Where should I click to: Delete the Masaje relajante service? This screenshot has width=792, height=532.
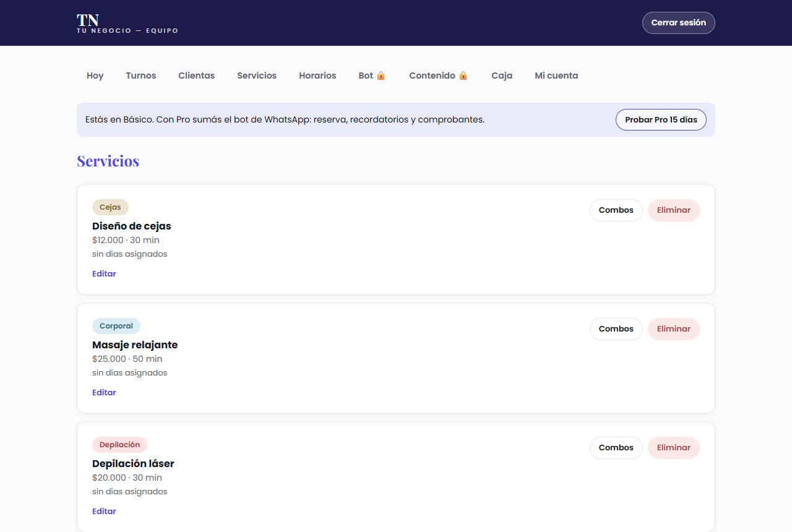click(674, 329)
